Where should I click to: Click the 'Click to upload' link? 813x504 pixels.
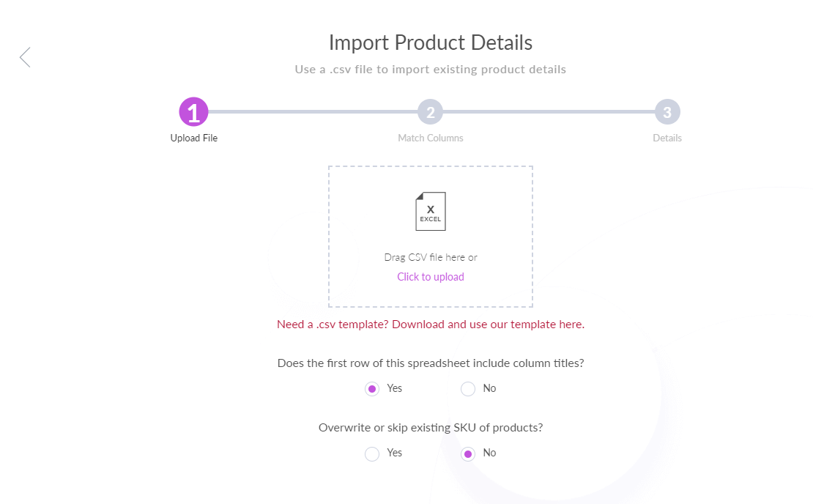(431, 277)
